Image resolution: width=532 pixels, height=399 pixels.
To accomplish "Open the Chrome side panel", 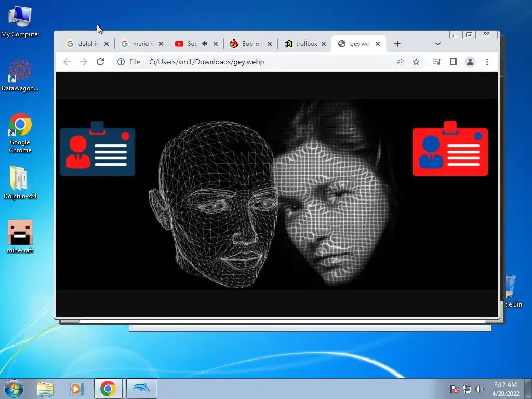I will (x=453, y=62).
